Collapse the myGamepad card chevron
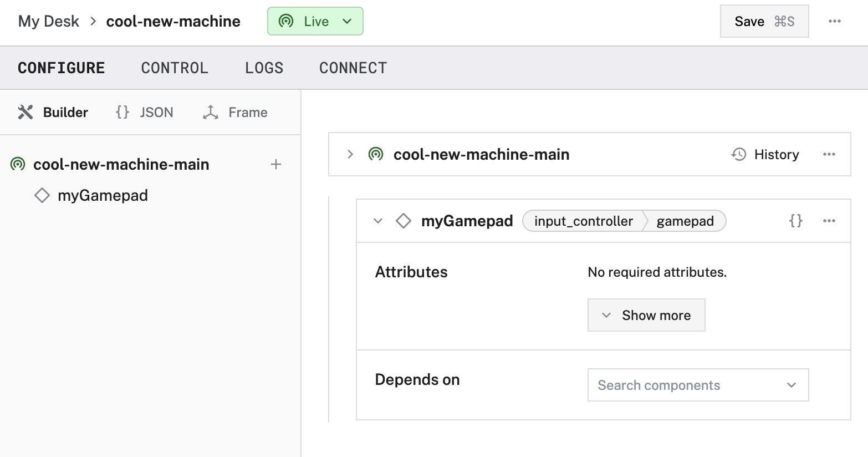 pos(378,221)
